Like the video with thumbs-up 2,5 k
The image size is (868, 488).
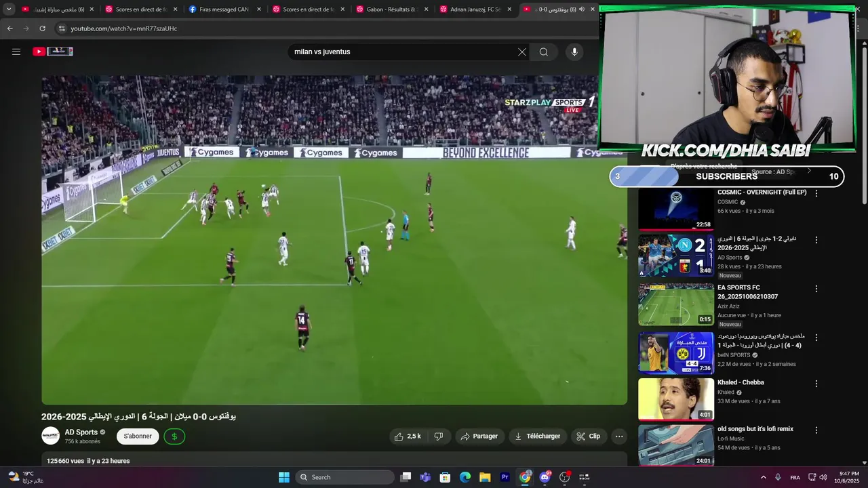tap(408, 436)
